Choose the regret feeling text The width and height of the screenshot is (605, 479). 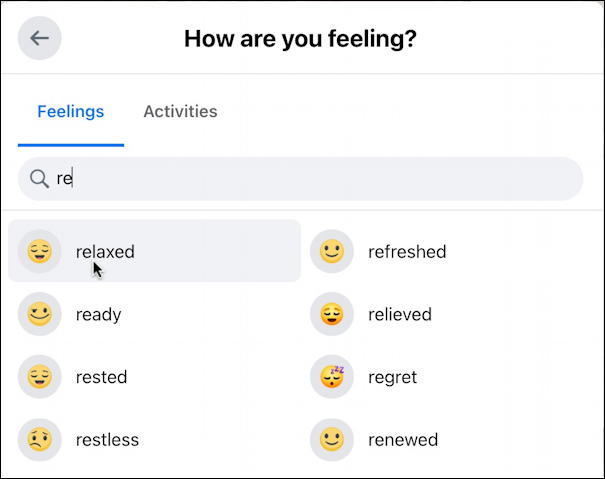(392, 377)
